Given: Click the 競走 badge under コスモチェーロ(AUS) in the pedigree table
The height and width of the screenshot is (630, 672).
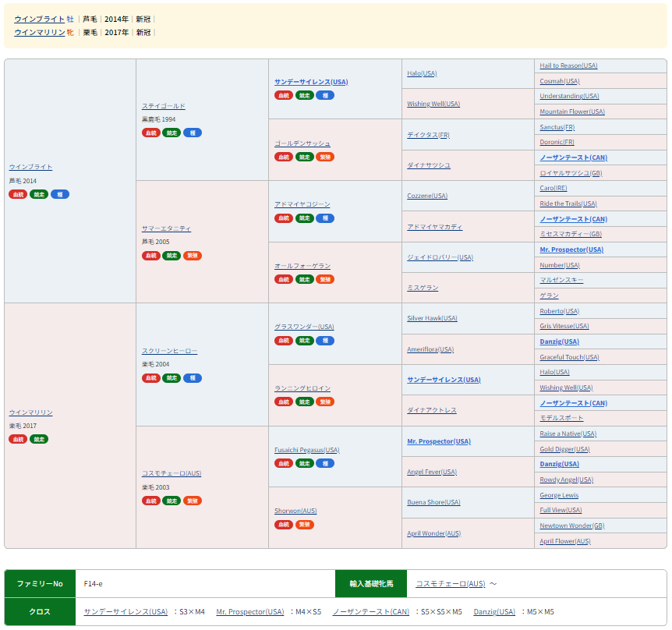Looking at the screenshot, I should tap(172, 501).
